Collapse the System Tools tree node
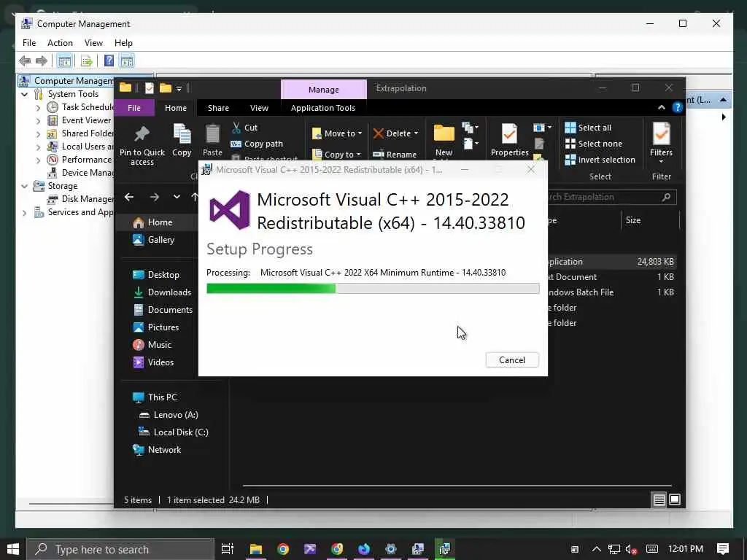The width and height of the screenshot is (747, 560). tap(24, 94)
